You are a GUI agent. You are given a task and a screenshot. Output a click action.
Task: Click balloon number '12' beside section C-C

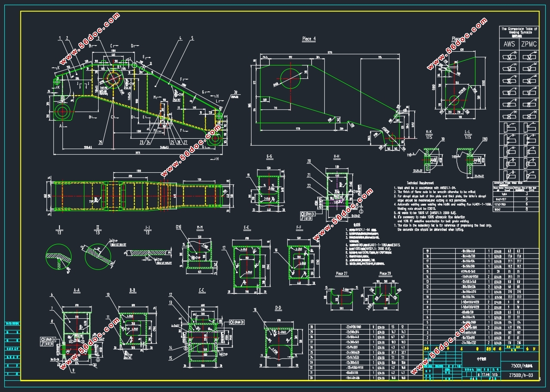point(171,295)
